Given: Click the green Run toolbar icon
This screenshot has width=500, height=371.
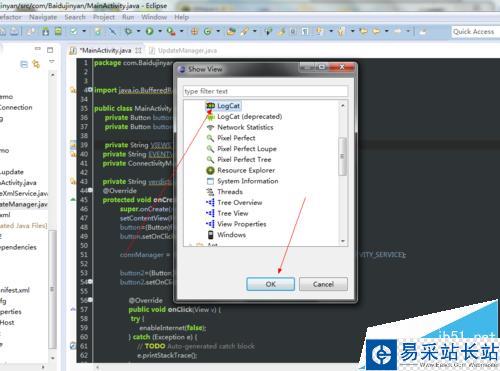Looking at the screenshot, I should point(150,31).
